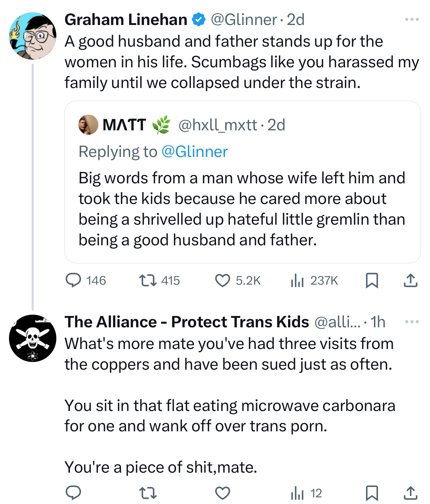Open more options for Graham Linehan's tweet
The width and height of the screenshot is (430, 504).
point(412,20)
